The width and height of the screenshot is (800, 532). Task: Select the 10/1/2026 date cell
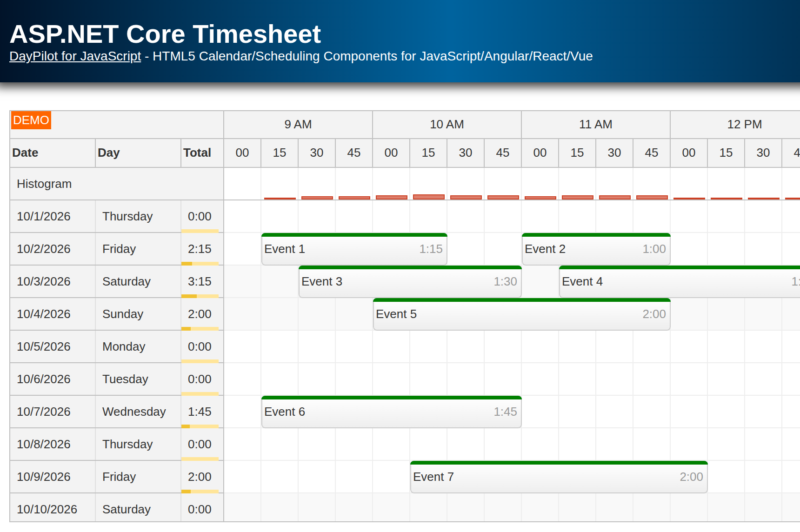click(53, 216)
